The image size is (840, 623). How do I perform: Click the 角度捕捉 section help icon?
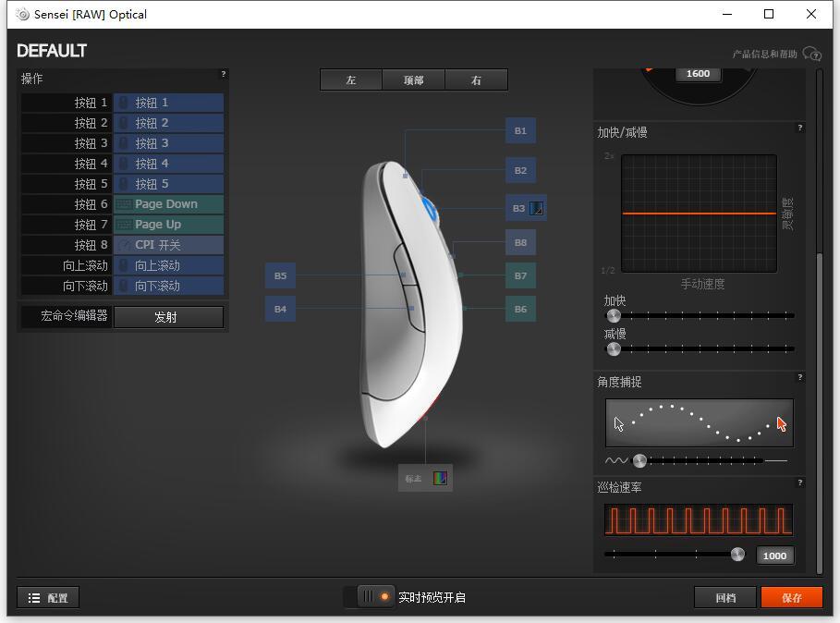click(x=800, y=378)
